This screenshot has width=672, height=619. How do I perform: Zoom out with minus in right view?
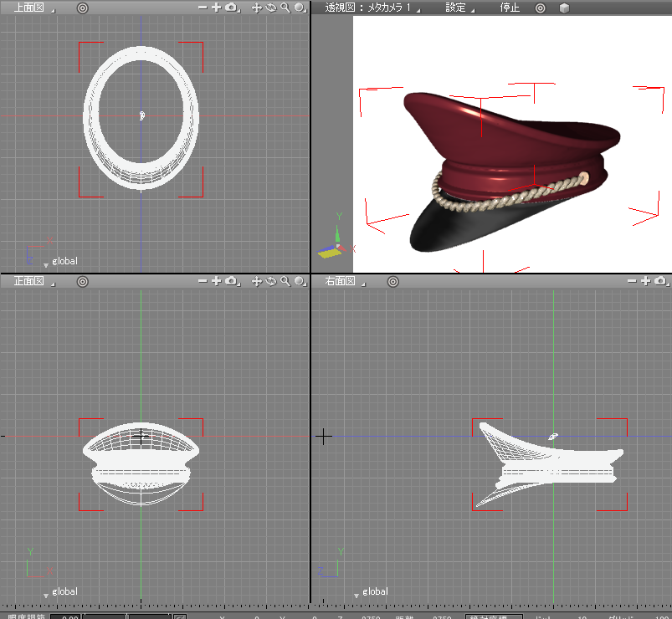632,281
